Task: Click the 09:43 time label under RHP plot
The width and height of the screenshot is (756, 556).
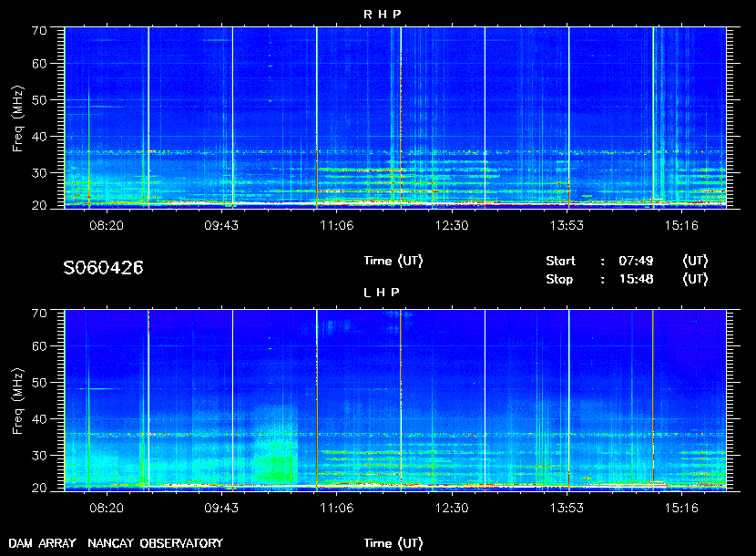Action: (x=221, y=225)
